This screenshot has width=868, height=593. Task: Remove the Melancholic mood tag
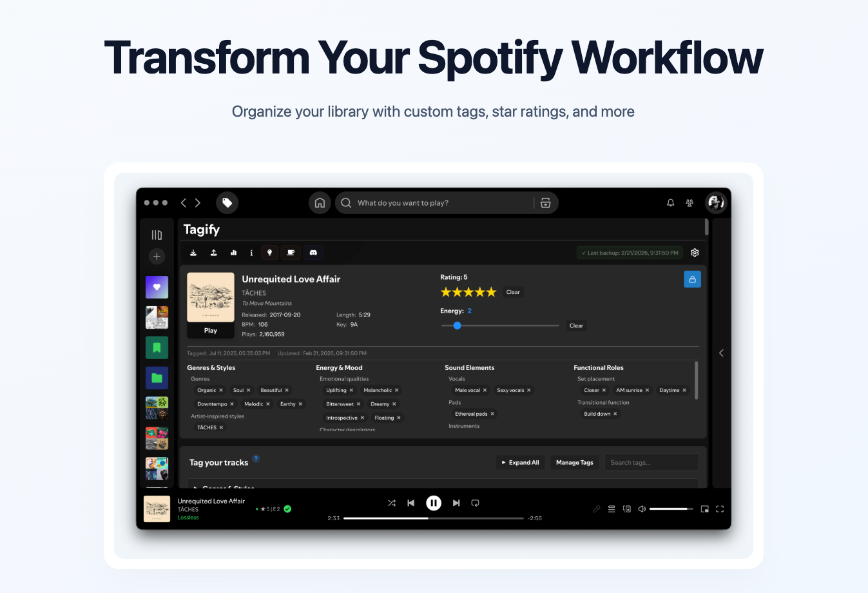(396, 390)
